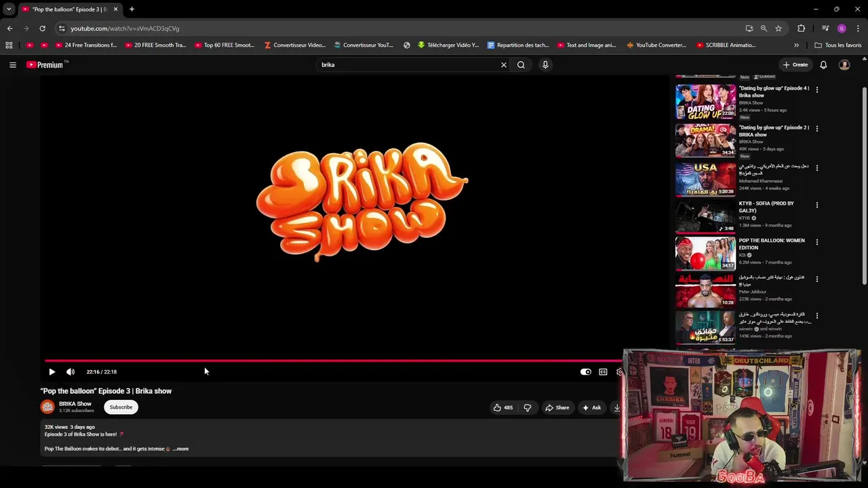Screen dimensions: 868x488
Task: Click the browser address bar URL
Action: coord(125,28)
